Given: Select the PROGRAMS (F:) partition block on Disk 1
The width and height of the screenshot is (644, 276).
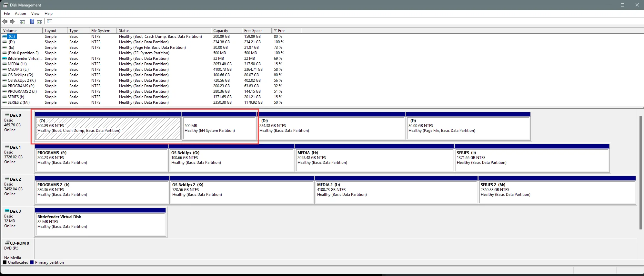Looking at the screenshot, I should pyautogui.click(x=102, y=158).
